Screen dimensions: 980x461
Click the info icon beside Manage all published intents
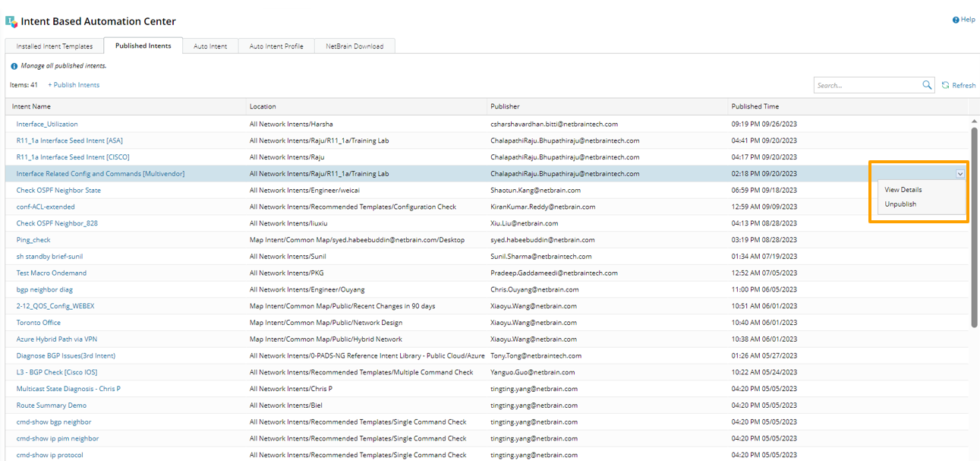click(14, 66)
